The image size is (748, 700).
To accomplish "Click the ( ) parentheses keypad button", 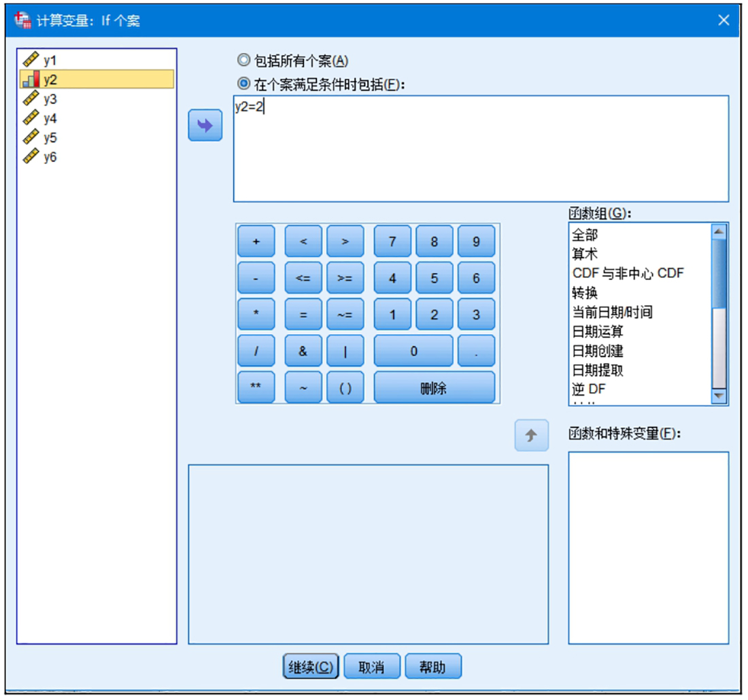I will [x=345, y=387].
